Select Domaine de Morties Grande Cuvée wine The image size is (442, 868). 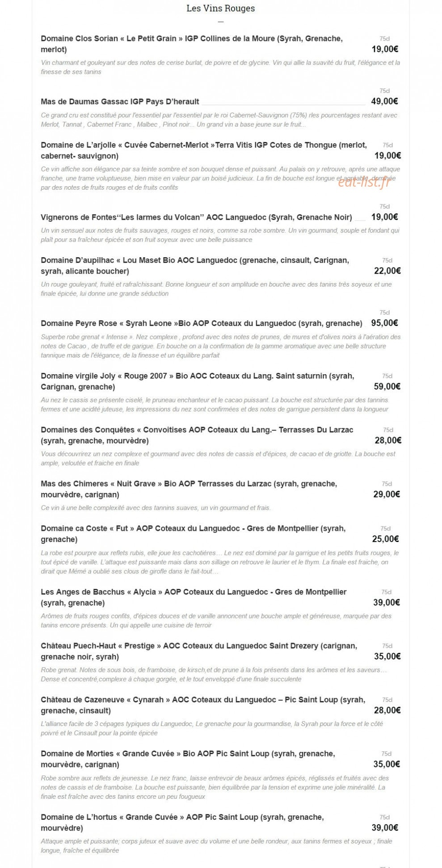click(188, 759)
